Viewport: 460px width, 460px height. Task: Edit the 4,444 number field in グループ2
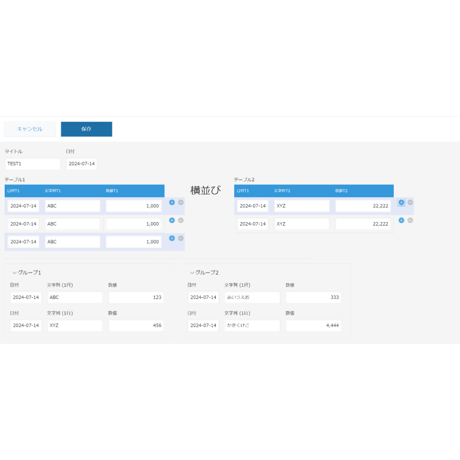314,325
